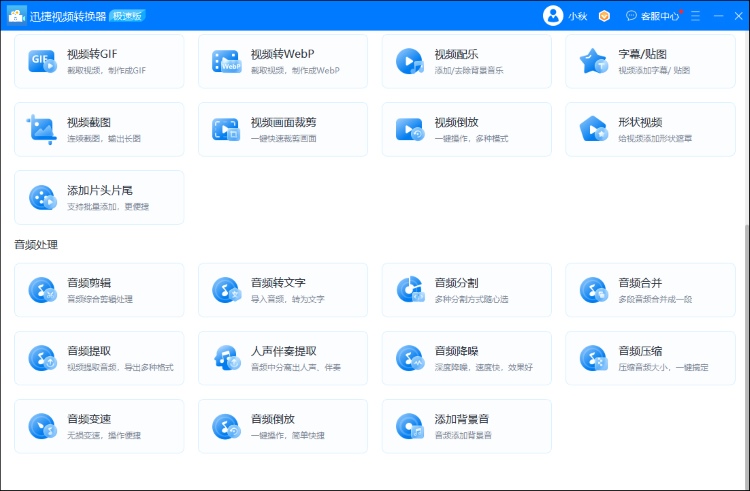Click the 视频配乐 music icon
This screenshot has height=491, width=750.
click(410, 61)
